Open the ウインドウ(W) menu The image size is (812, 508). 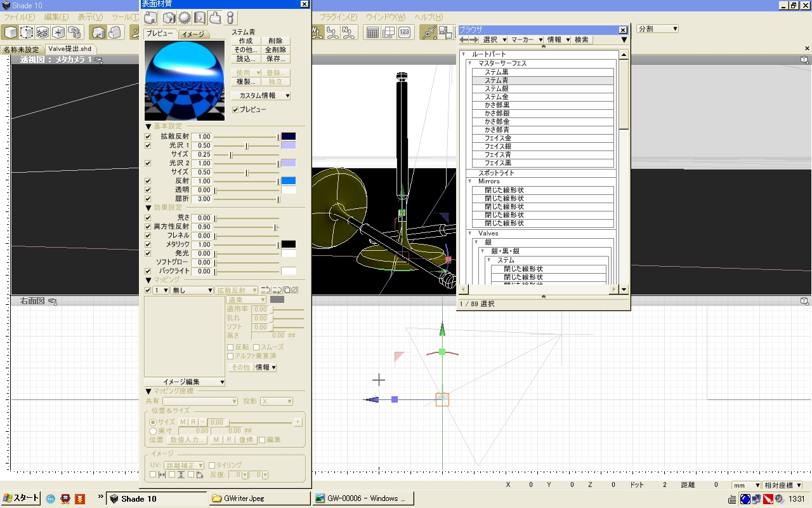coord(385,17)
